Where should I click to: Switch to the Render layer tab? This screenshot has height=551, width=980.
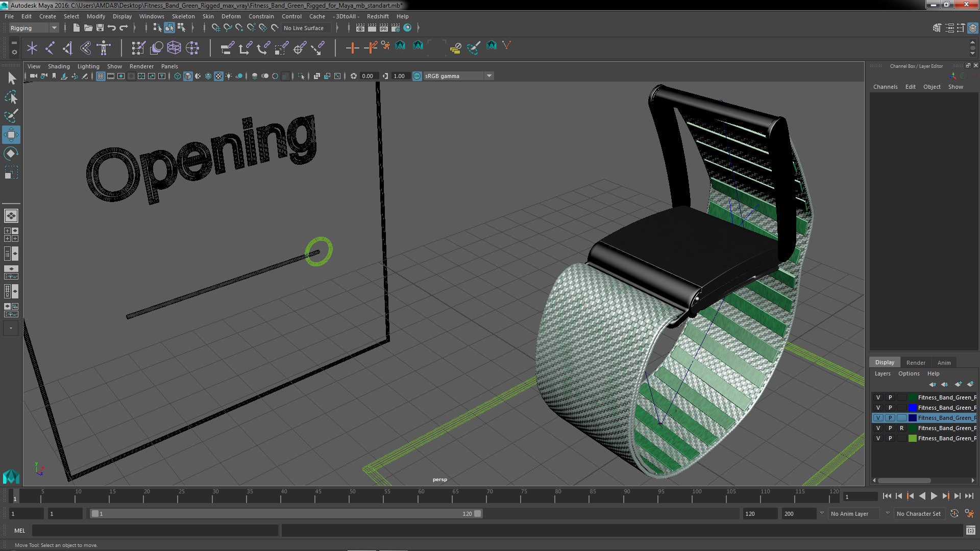click(x=915, y=363)
